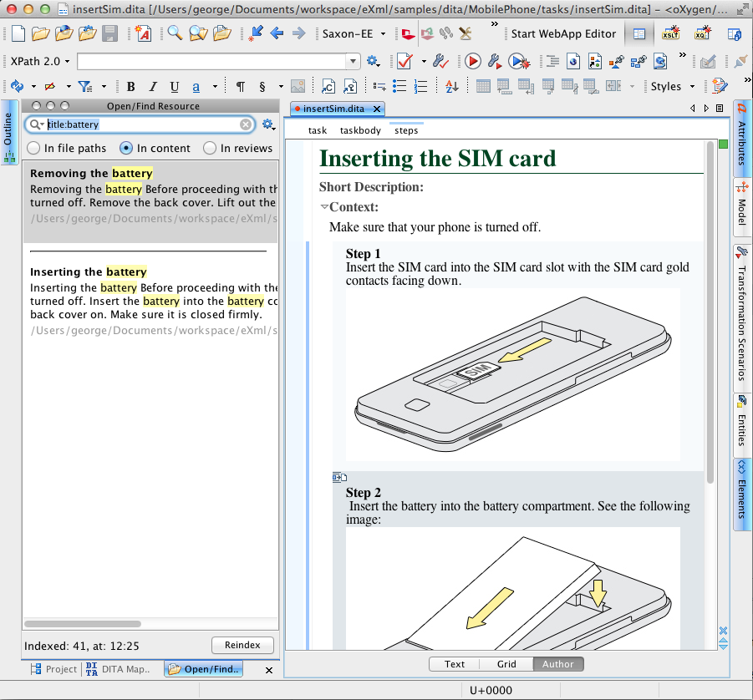Open the Styles dropdown
This screenshot has width=753, height=700.
(672, 87)
